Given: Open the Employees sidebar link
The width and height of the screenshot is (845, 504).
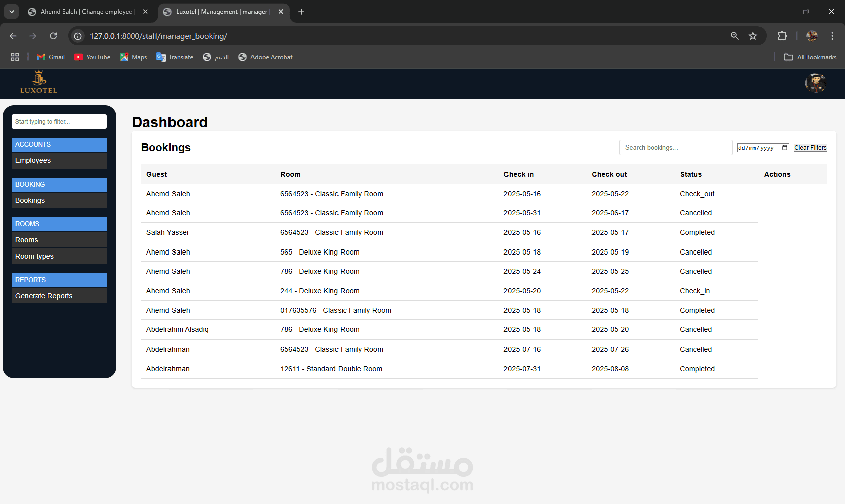Looking at the screenshot, I should [x=59, y=161].
